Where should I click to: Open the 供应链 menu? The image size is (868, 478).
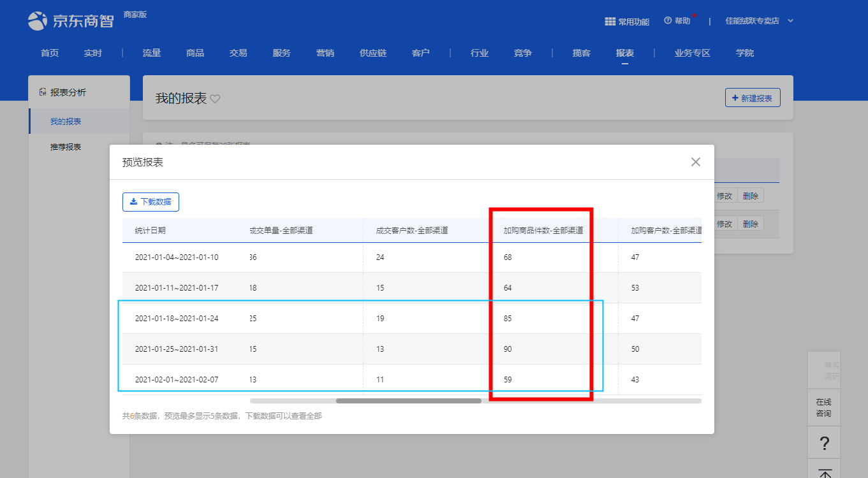coord(373,53)
